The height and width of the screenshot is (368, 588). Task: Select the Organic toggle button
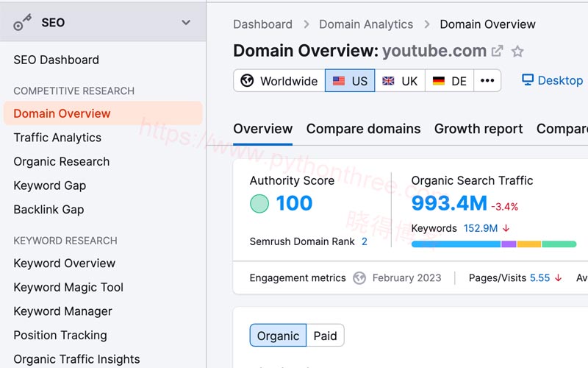[x=278, y=336]
